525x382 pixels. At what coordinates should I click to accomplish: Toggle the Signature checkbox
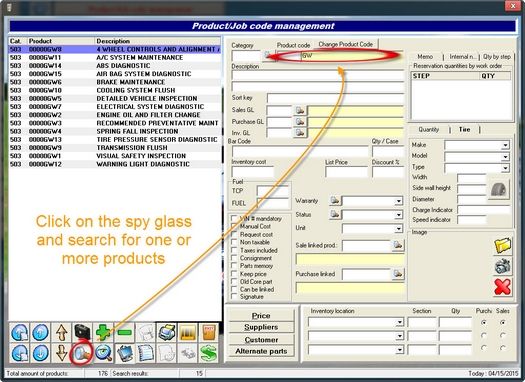(x=234, y=296)
